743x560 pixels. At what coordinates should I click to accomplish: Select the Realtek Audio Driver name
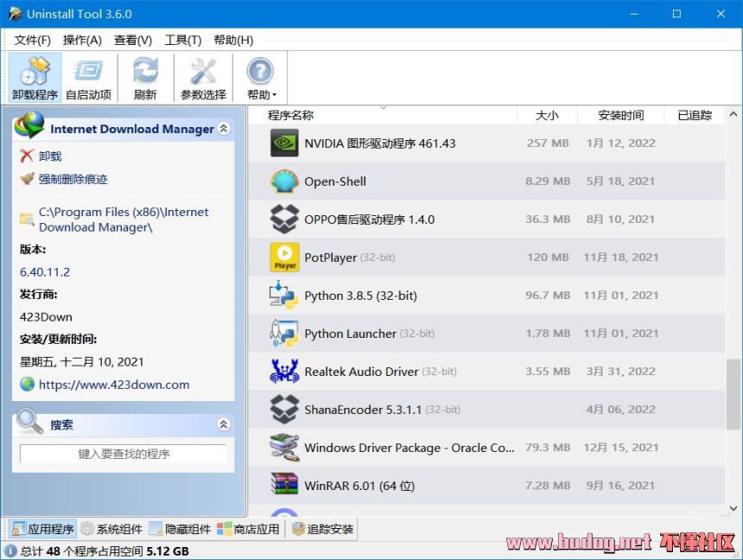[361, 372]
